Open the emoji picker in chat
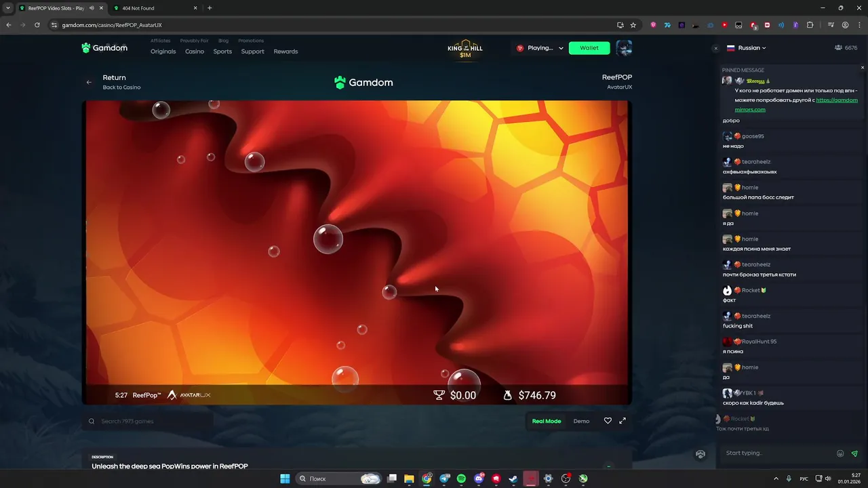The height and width of the screenshot is (488, 868). click(x=840, y=453)
